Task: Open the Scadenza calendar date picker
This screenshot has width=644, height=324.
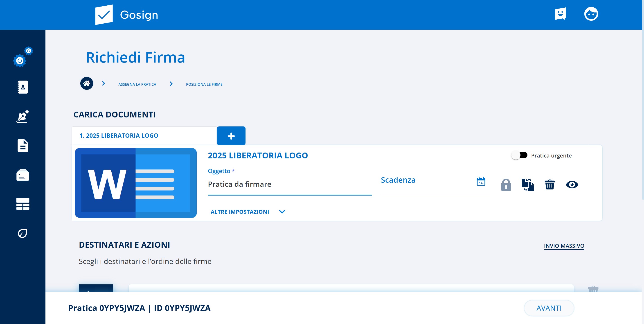Action: click(481, 181)
